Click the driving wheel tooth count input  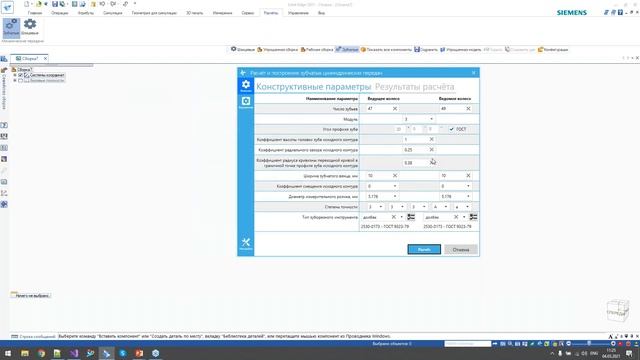pyautogui.click(x=379, y=109)
